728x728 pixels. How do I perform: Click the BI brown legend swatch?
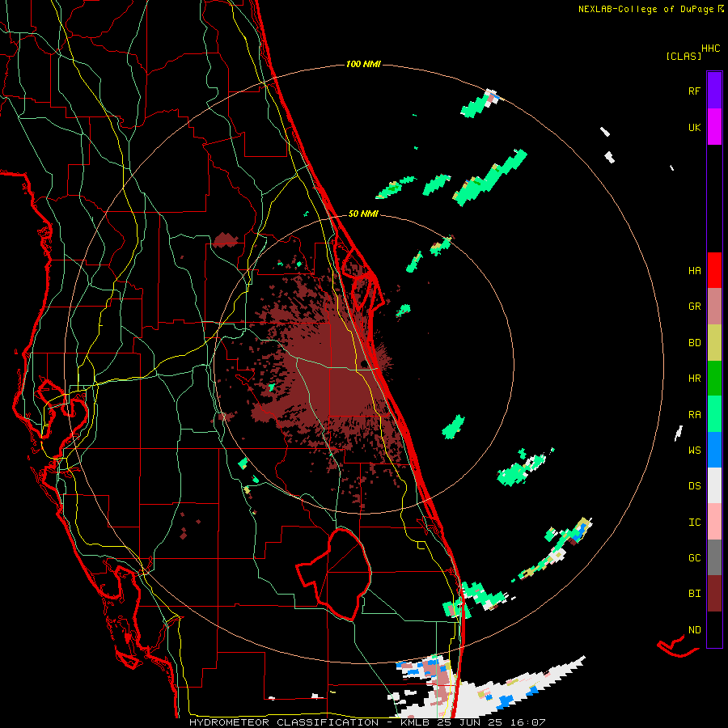pyautogui.click(x=714, y=594)
